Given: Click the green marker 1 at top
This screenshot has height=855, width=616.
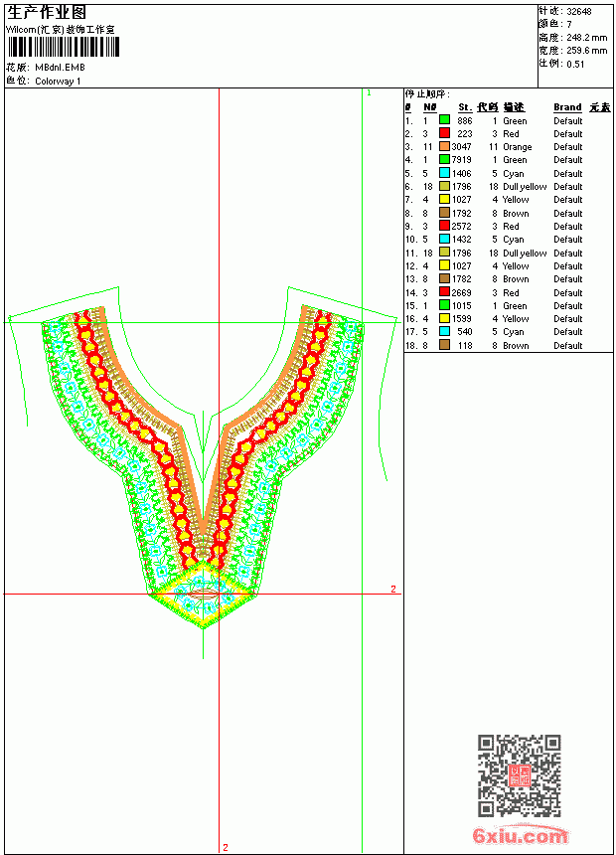Looking at the screenshot, I should coord(369,93).
